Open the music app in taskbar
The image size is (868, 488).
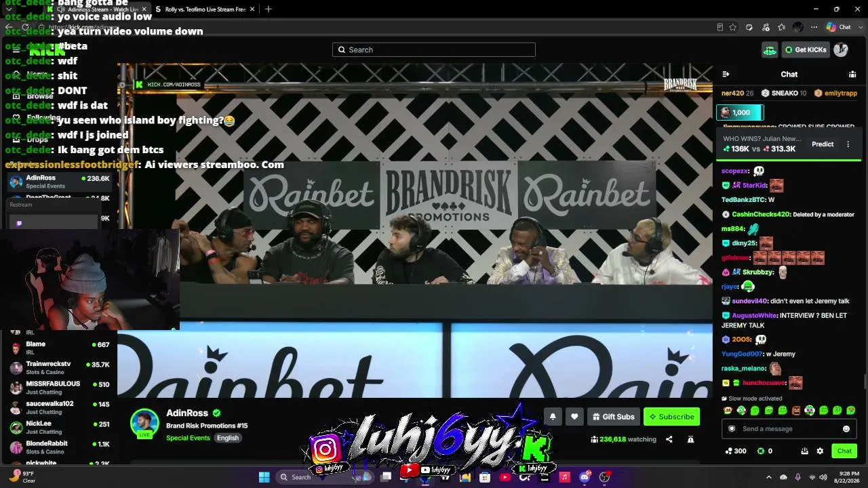pyautogui.click(x=564, y=477)
